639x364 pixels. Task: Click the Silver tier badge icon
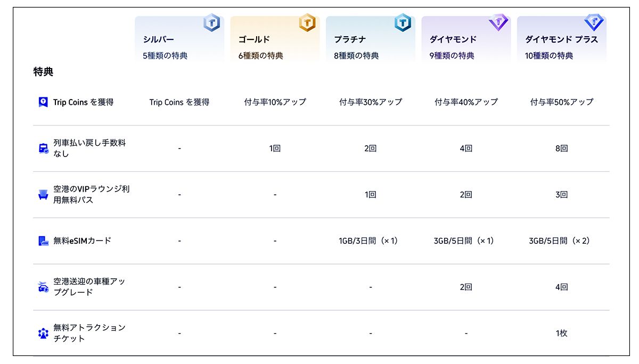click(x=211, y=23)
